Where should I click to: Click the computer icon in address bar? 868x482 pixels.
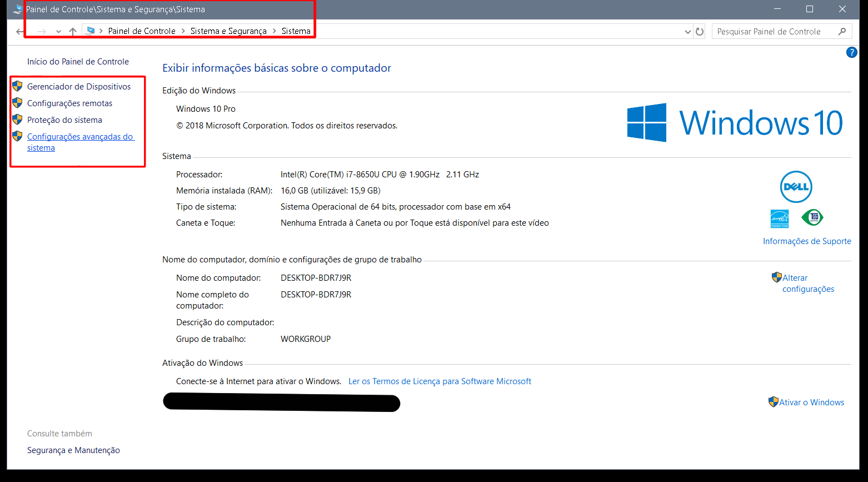click(90, 31)
